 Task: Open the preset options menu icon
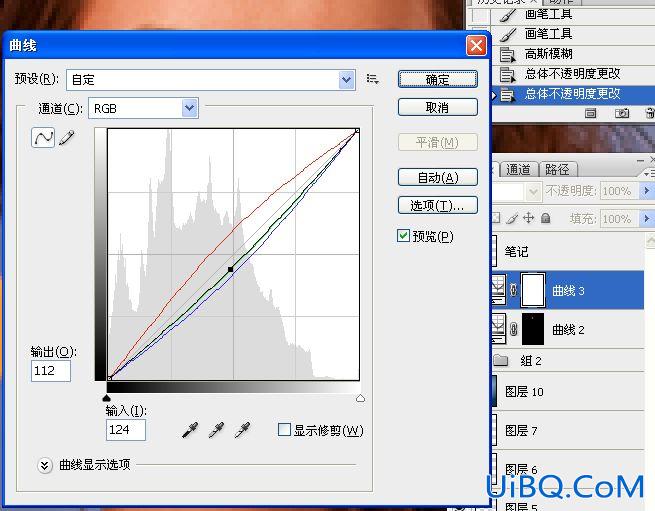click(372, 79)
